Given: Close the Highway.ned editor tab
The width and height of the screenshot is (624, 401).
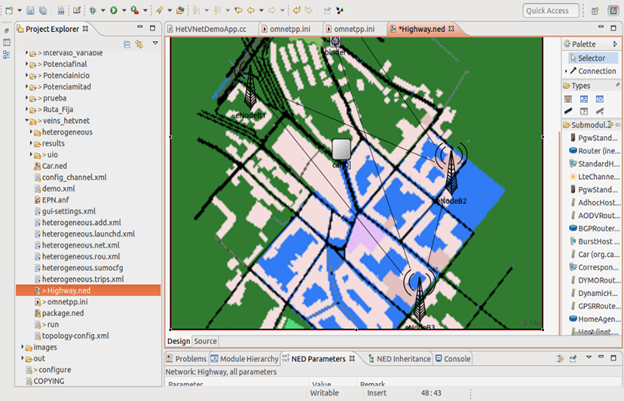Looking at the screenshot, I should click(x=451, y=29).
